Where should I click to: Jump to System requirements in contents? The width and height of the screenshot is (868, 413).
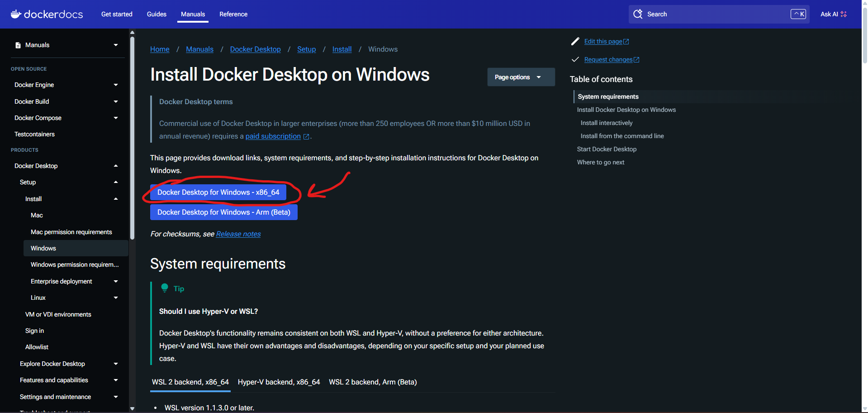click(x=608, y=96)
